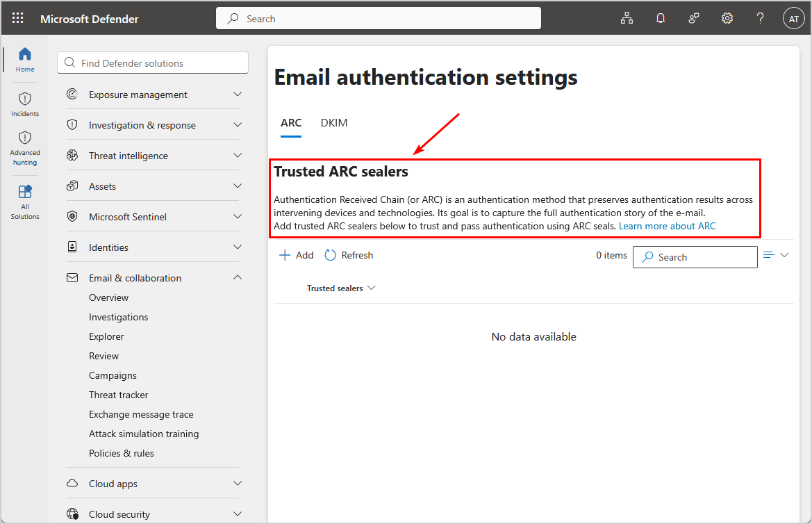Click the Microsoft Sentinel icon
Image resolution: width=812 pixels, height=524 pixels.
coord(72,217)
